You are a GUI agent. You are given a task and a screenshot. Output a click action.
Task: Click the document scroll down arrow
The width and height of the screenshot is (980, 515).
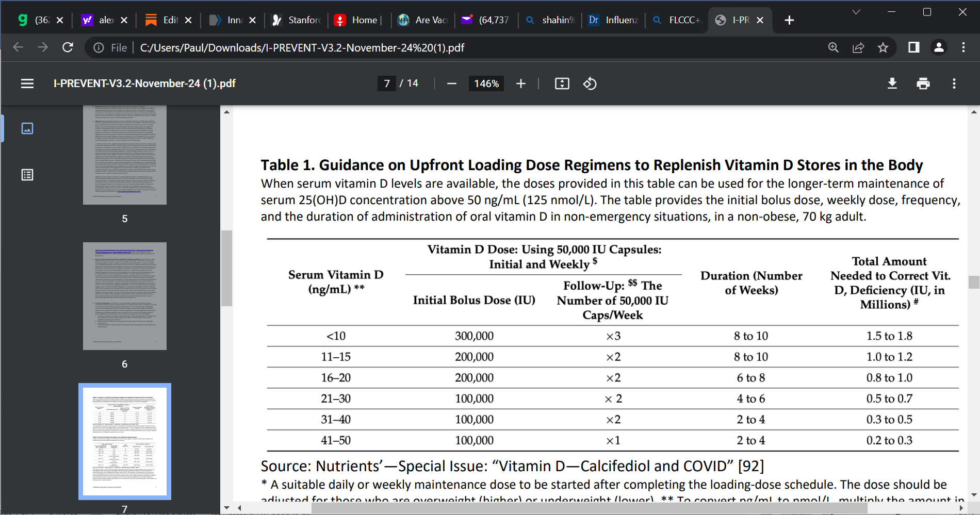(x=974, y=495)
